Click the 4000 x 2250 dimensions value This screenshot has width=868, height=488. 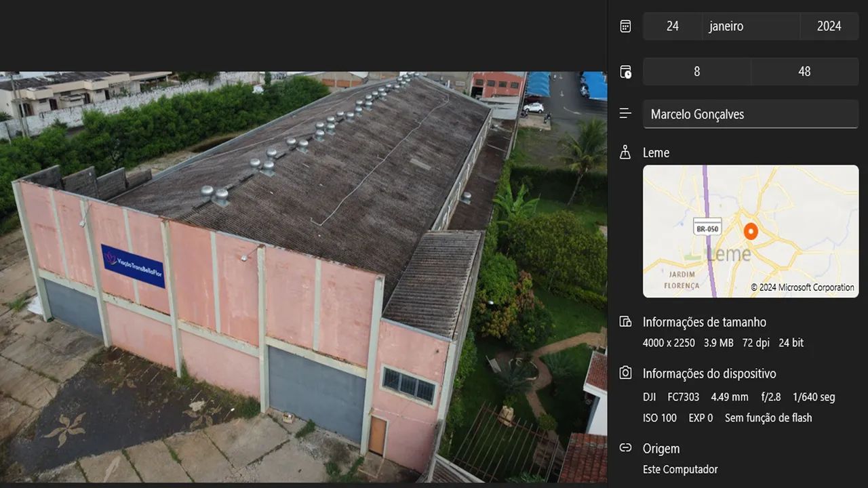tap(669, 343)
